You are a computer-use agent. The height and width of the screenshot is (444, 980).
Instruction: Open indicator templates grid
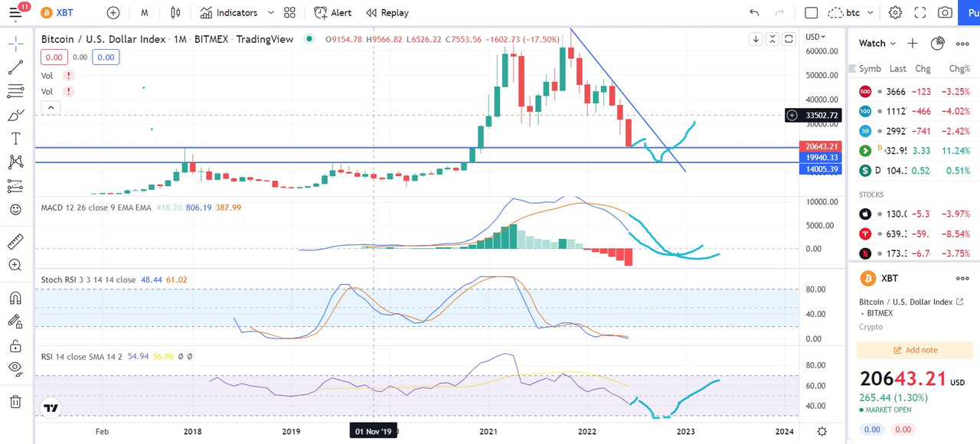tap(289, 13)
